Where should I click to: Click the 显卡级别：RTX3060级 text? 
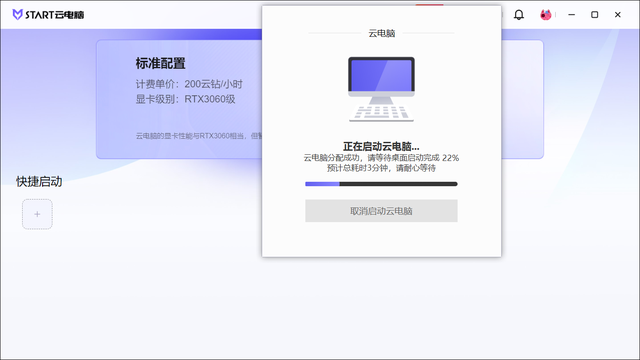click(x=185, y=99)
